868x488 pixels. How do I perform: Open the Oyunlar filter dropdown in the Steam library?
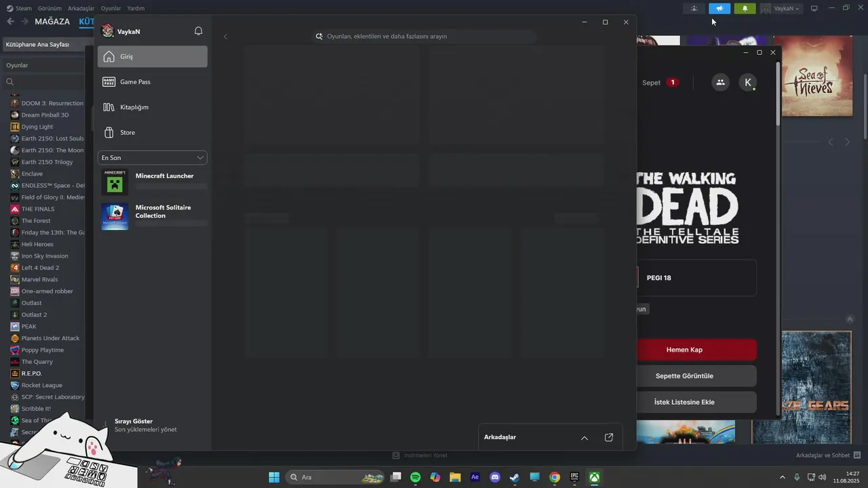tap(44, 66)
